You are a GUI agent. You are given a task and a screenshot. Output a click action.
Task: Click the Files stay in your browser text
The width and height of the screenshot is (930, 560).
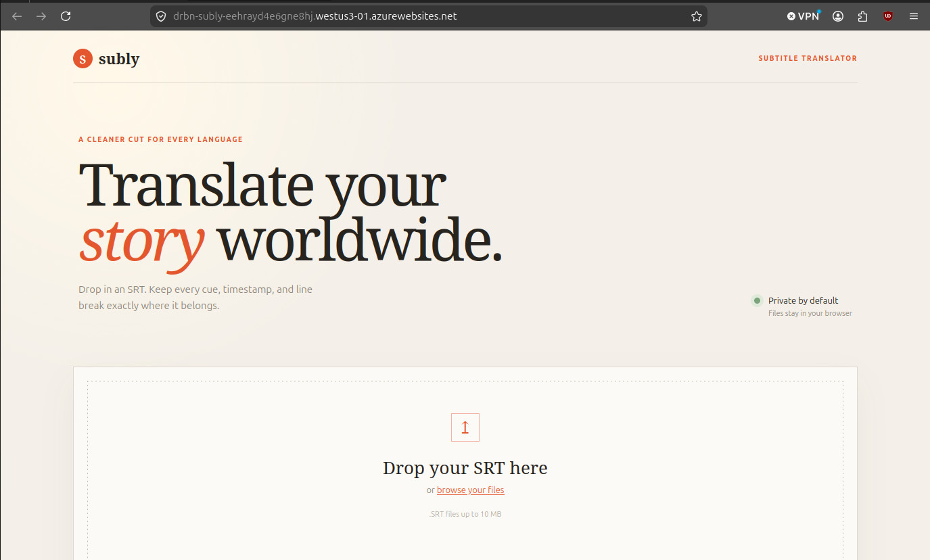[x=810, y=313]
